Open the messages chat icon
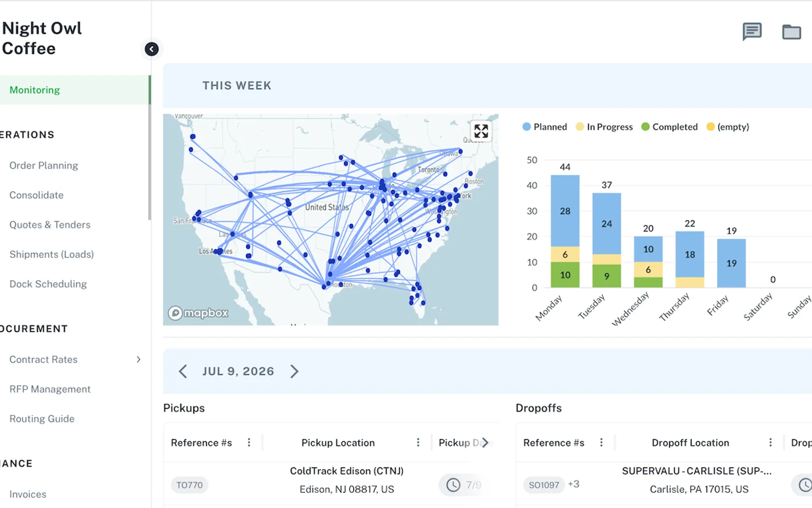The height and width of the screenshot is (508, 812). 752,31
